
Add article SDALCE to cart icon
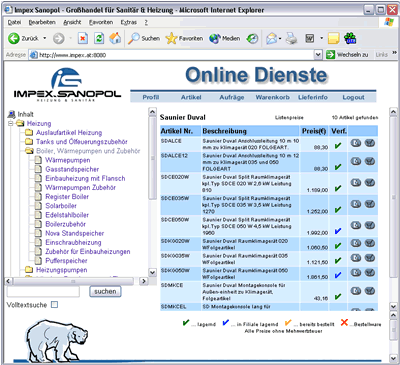tap(370, 143)
